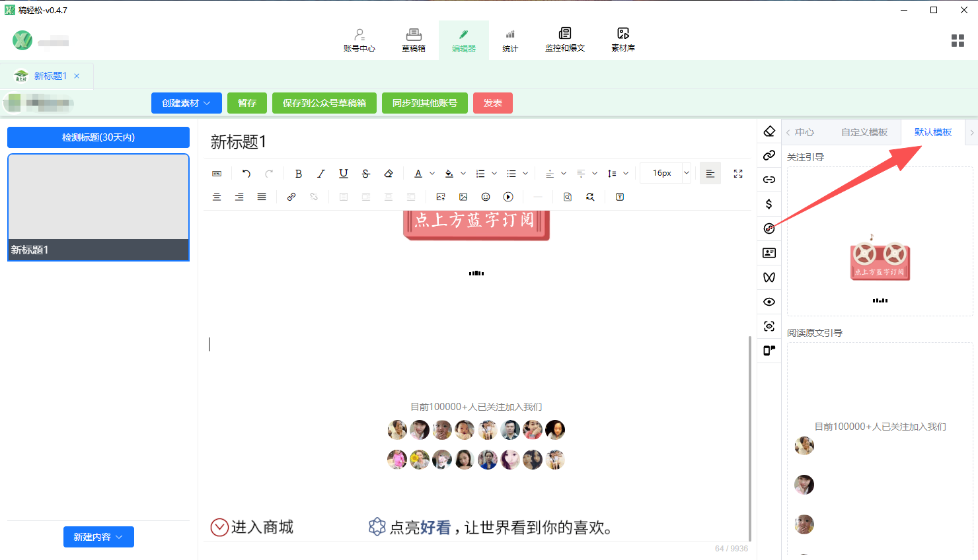Viewport: 978px width, 560px height.
Task: Click the ID card icon in sidebar
Action: click(769, 253)
